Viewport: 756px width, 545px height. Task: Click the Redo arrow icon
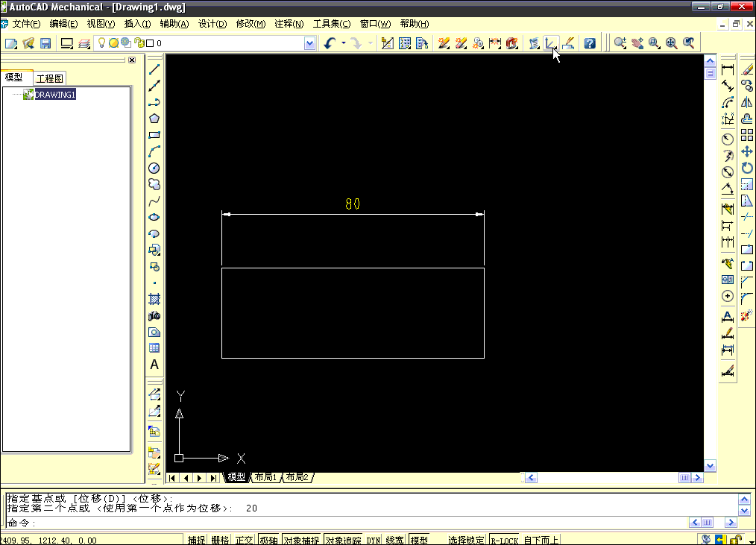coord(357,43)
